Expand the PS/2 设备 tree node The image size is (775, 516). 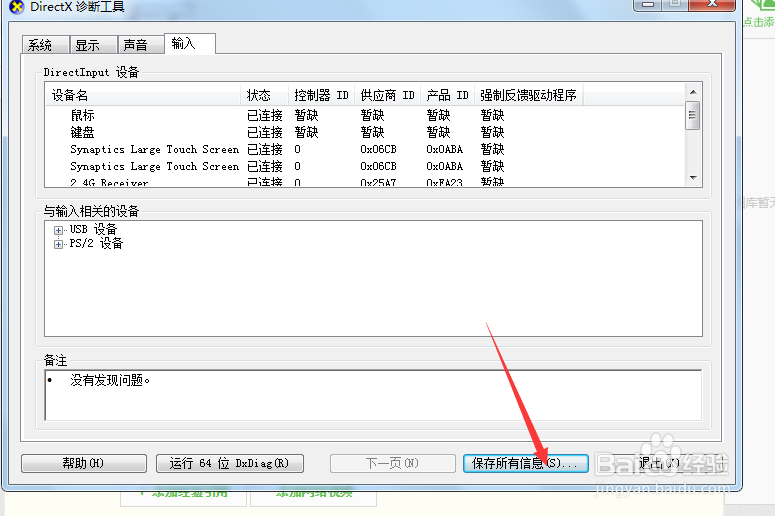(58, 244)
